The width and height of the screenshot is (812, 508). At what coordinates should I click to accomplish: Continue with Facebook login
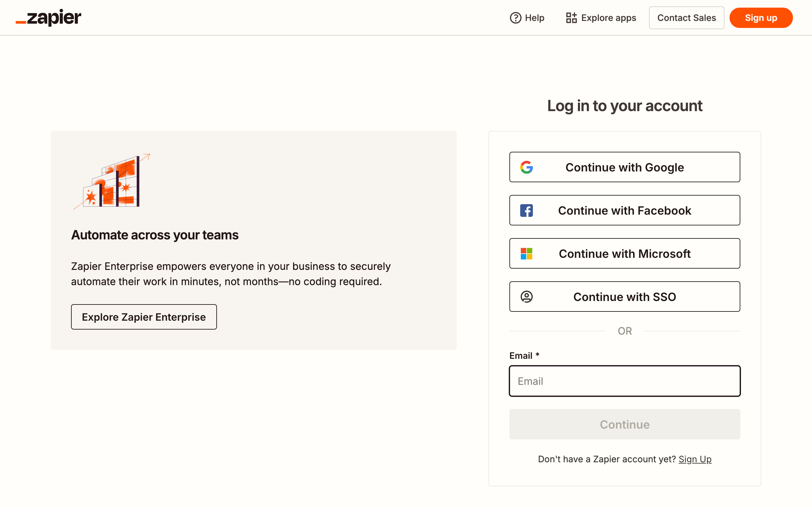(x=625, y=210)
